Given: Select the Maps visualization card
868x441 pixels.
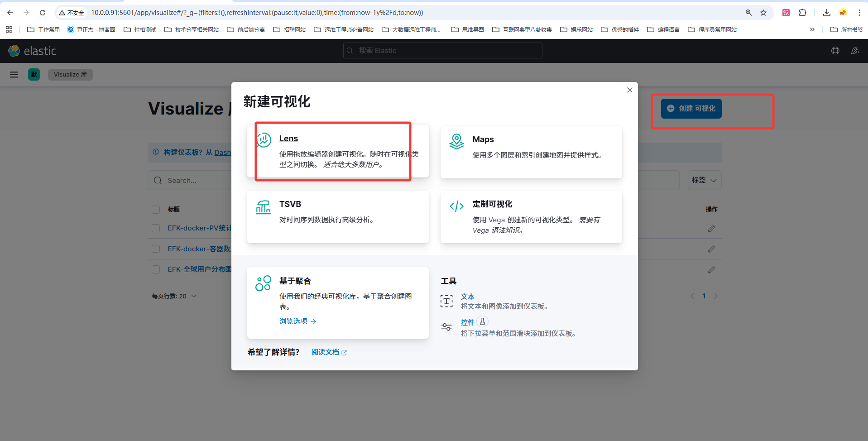Looking at the screenshot, I should [531, 152].
